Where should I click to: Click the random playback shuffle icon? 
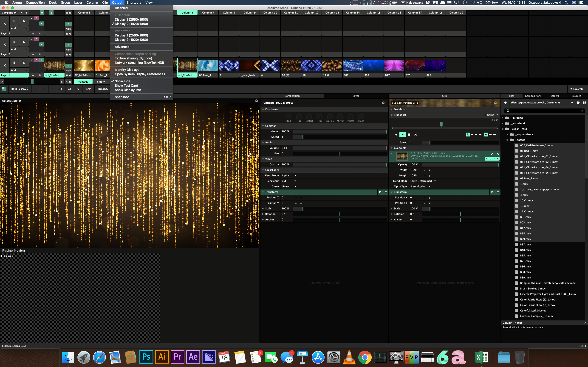(x=416, y=134)
